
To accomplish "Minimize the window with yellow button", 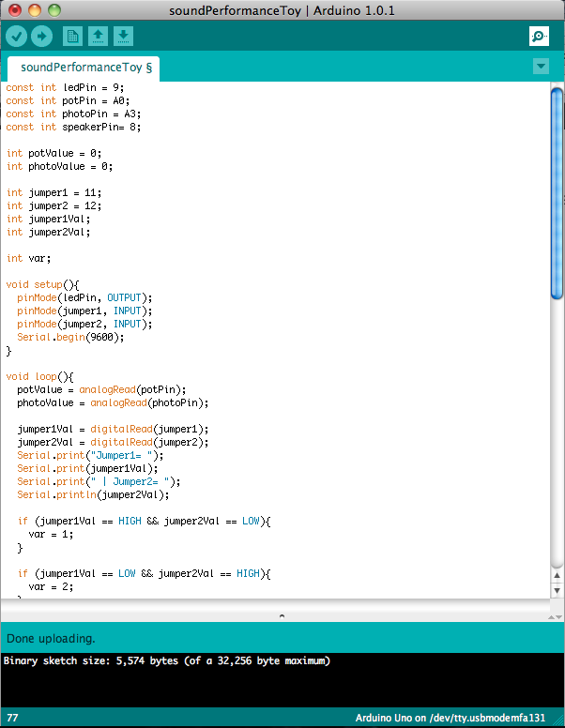I will (x=35, y=10).
